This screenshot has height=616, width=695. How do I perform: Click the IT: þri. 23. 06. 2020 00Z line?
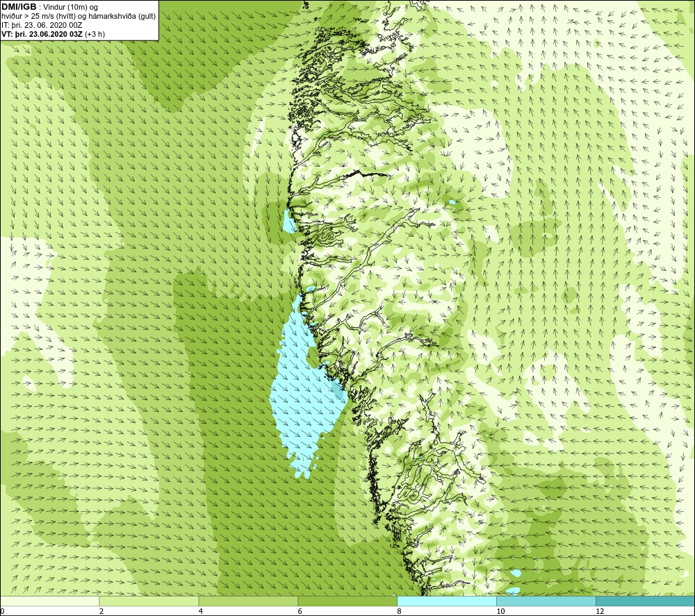(x=42, y=25)
